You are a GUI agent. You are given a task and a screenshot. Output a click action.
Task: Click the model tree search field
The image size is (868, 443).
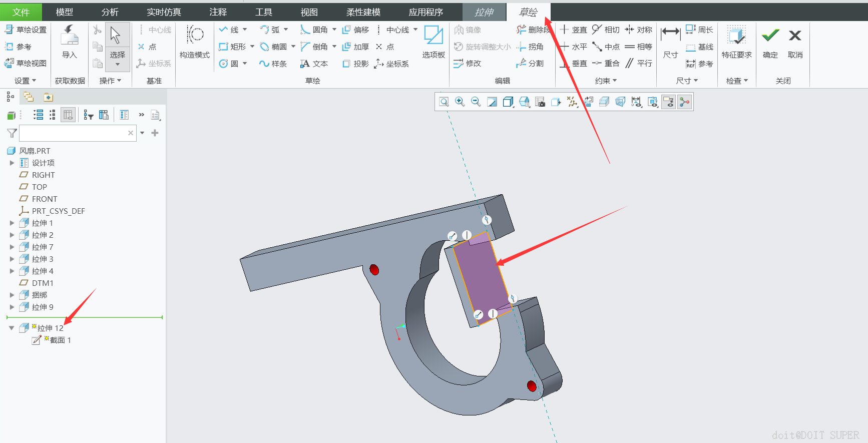point(78,133)
